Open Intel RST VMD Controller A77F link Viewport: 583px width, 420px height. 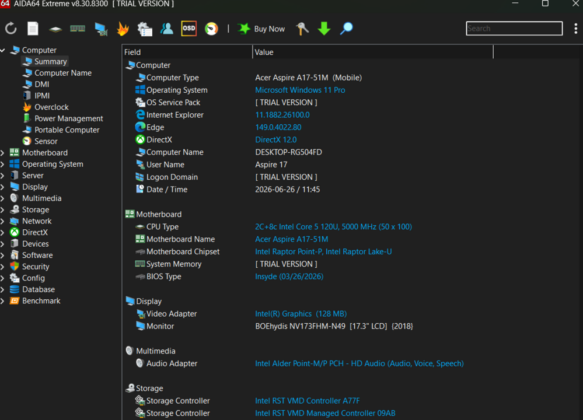307,401
